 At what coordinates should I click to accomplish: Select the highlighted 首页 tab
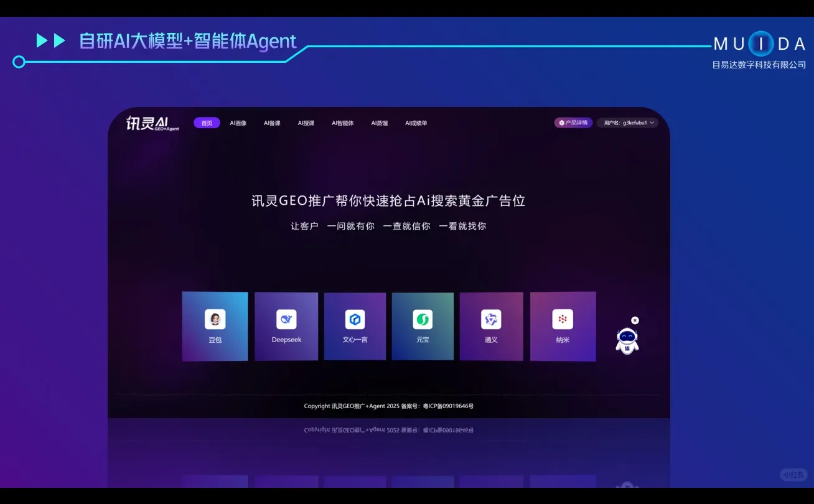click(x=207, y=123)
